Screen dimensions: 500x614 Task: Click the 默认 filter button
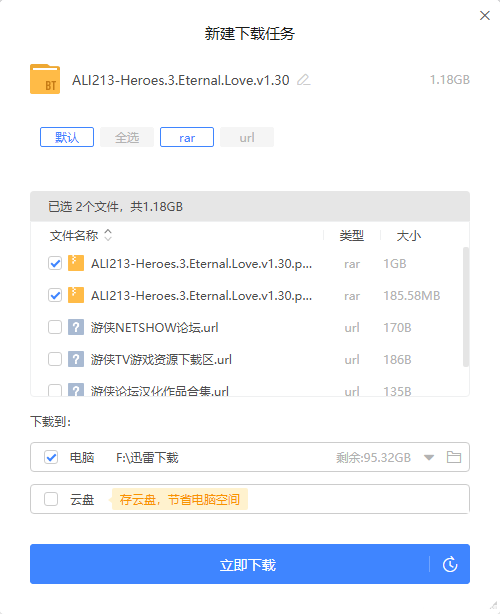67,137
